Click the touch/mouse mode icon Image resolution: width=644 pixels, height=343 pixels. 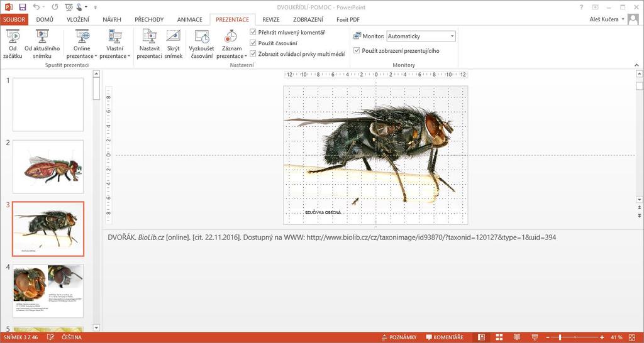click(80, 7)
